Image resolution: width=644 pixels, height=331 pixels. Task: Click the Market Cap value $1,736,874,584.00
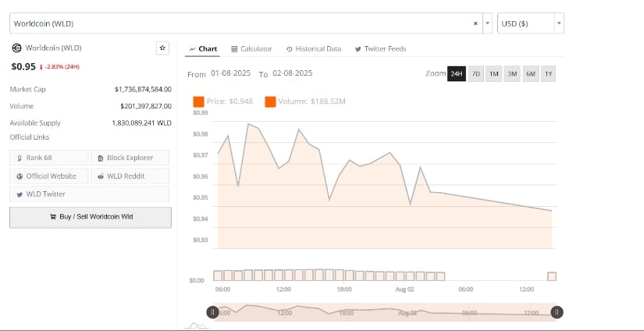[x=144, y=89]
